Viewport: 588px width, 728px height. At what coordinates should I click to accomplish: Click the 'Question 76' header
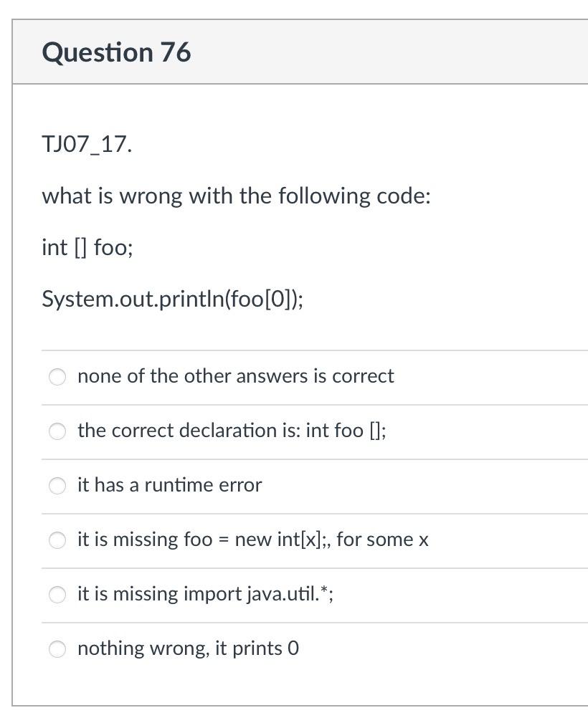coord(117,52)
